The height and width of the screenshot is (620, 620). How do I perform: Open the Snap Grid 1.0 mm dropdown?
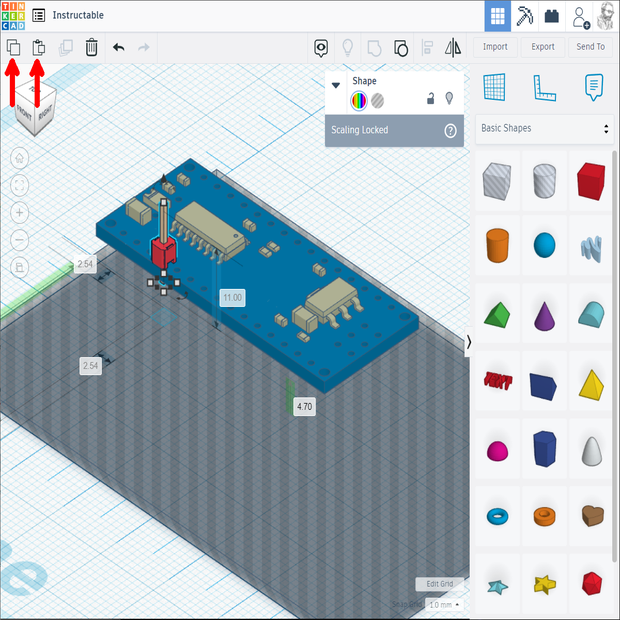point(444,605)
